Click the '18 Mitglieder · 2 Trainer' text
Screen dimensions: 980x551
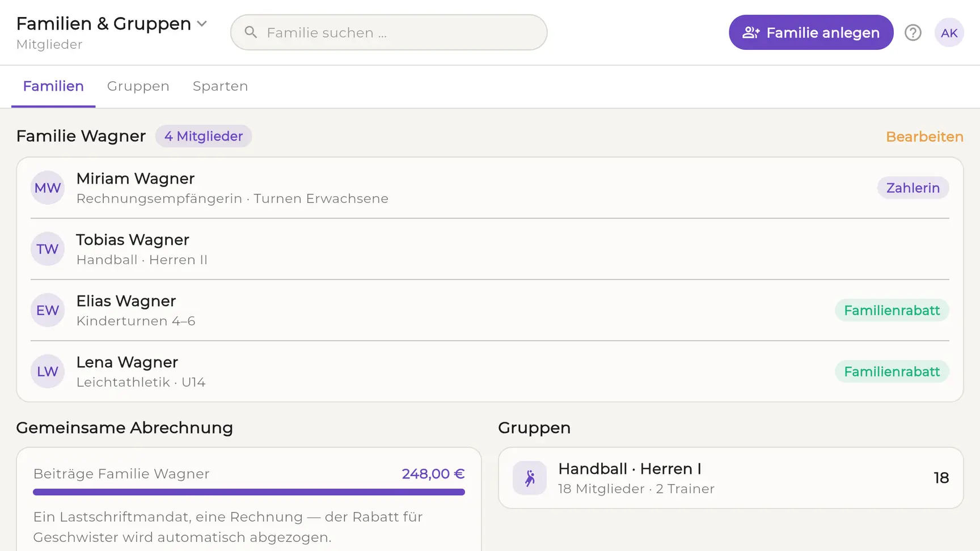(x=636, y=489)
